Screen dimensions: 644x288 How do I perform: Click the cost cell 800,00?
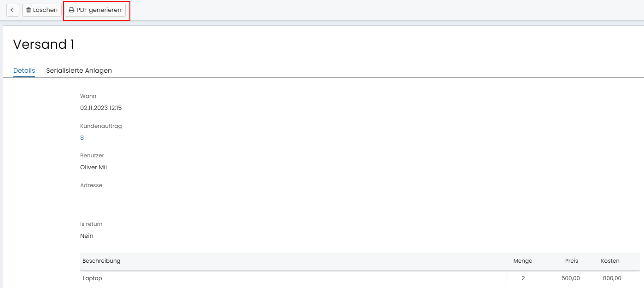pyautogui.click(x=612, y=278)
